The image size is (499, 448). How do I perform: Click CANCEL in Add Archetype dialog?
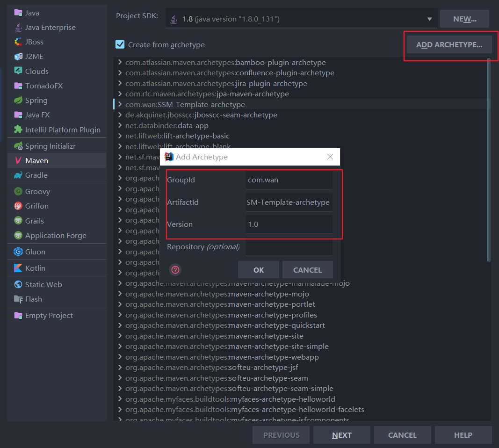click(x=307, y=270)
